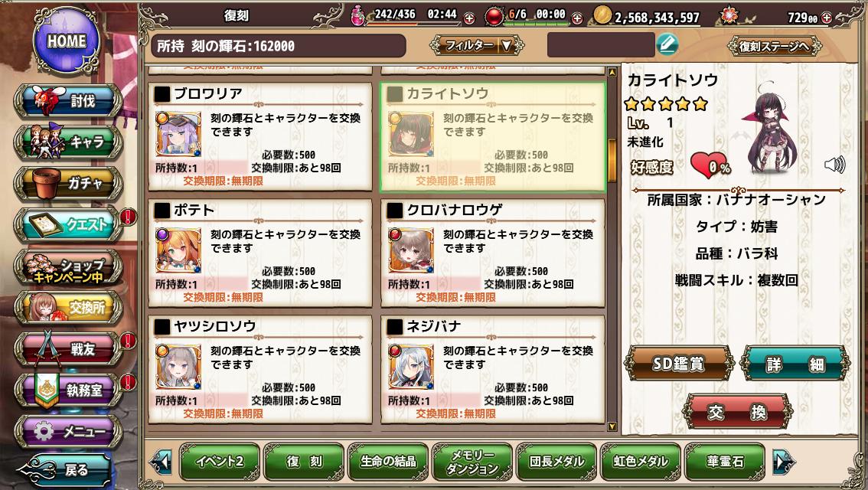Screen dimensions: 868x490
Task: Go to the HOME orb button
Action: 67,41
